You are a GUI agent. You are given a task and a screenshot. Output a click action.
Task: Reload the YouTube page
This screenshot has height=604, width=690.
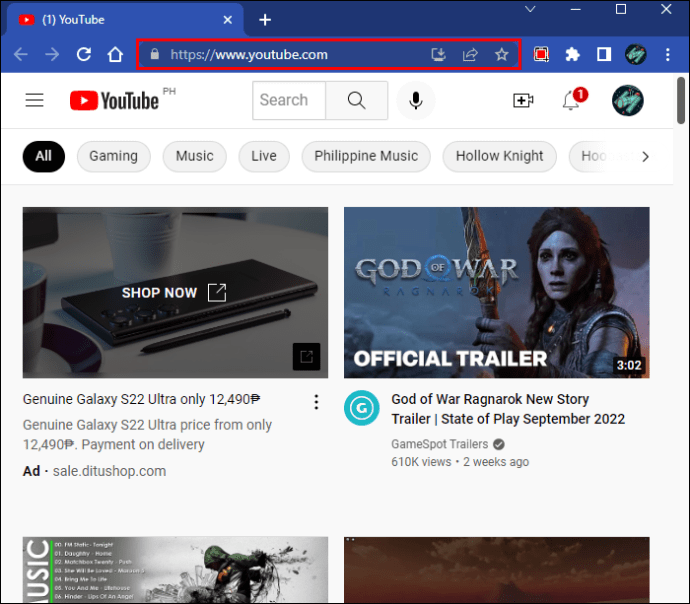click(84, 54)
